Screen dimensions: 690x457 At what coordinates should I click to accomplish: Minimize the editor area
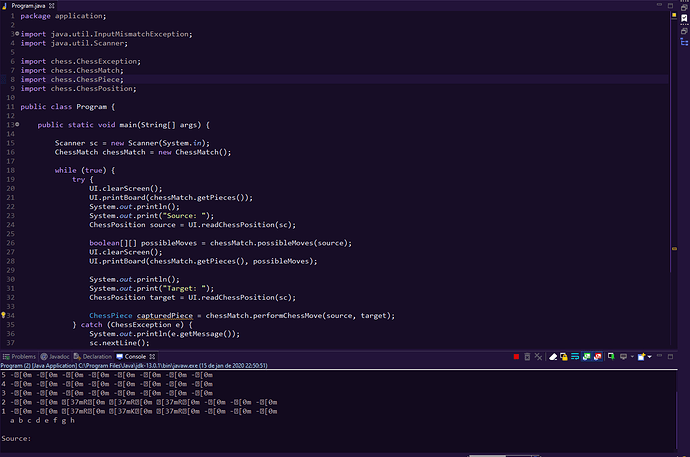(x=659, y=5)
